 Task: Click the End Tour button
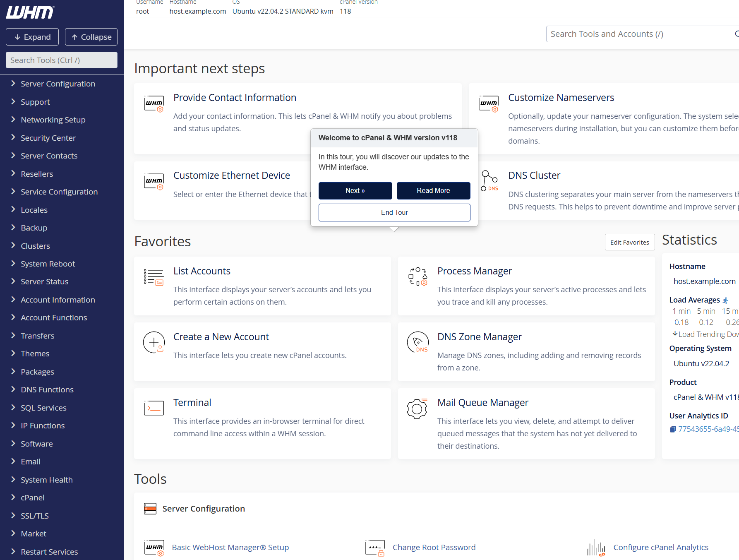pos(394,212)
